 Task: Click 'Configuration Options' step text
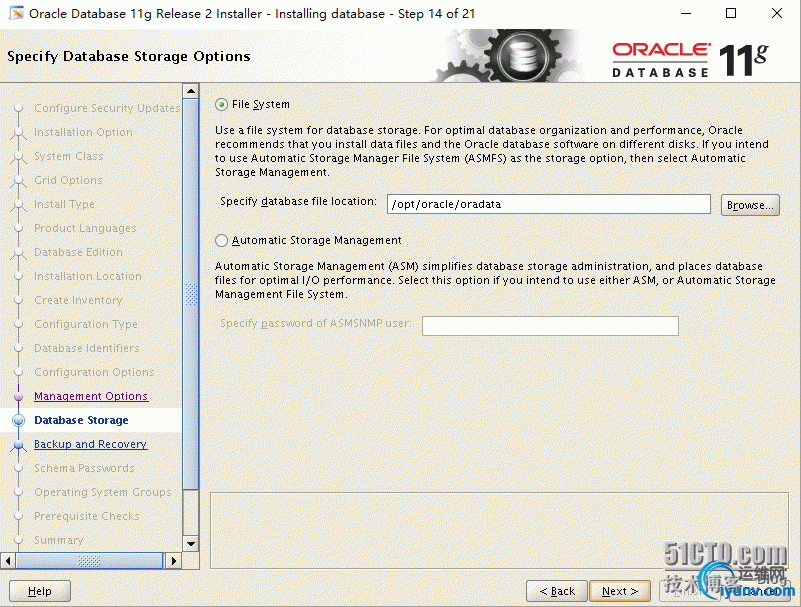click(x=94, y=372)
